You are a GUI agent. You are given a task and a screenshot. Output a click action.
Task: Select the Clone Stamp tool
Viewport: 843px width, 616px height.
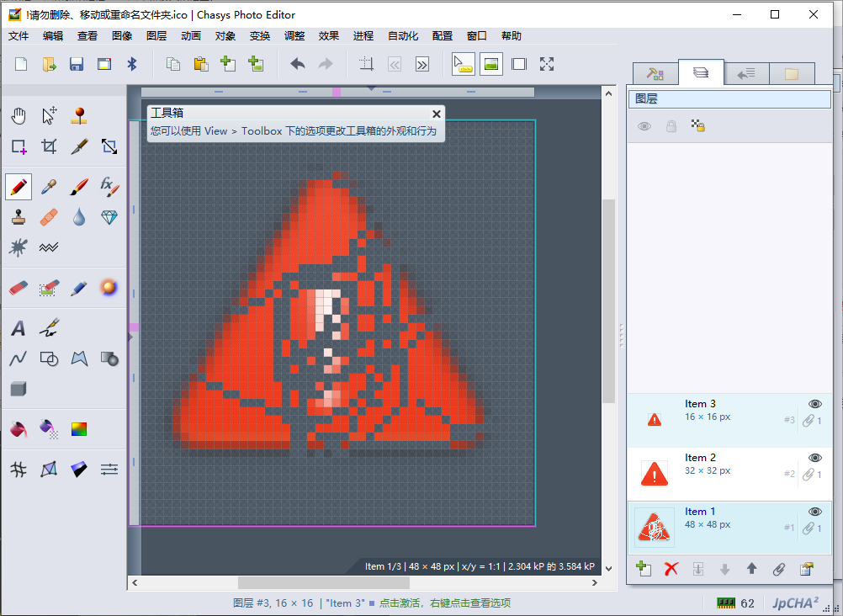(x=18, y=217)
